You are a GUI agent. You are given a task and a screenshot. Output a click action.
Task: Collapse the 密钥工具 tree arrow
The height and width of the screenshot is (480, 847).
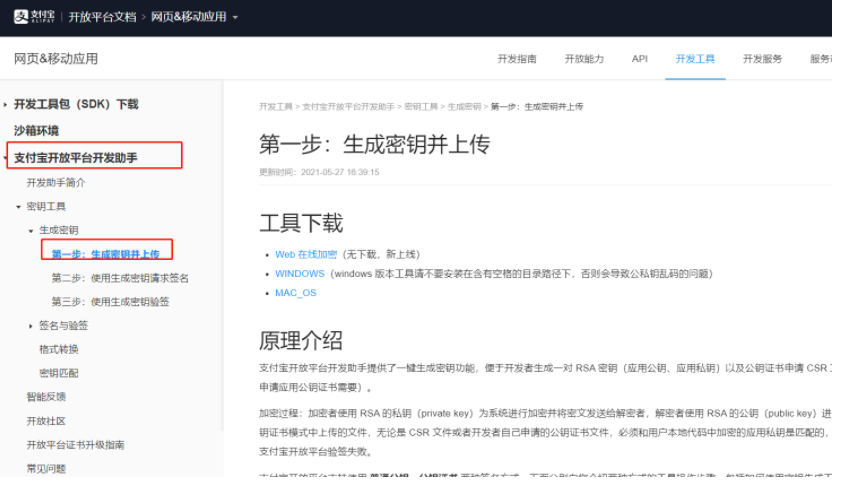(18, 207)
